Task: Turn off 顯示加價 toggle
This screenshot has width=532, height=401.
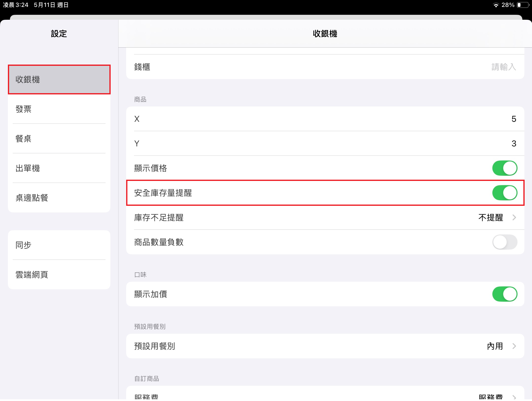Action: point(504,294)
